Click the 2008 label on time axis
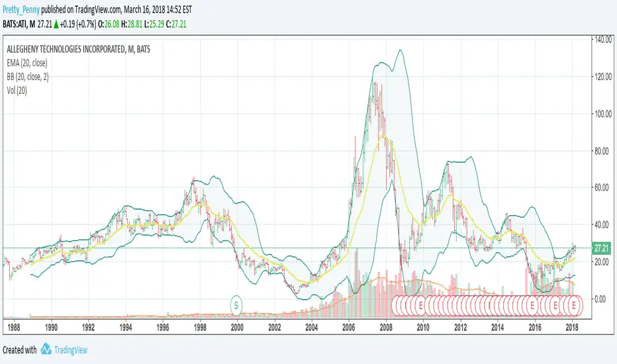Screen dimensions: 617x364 (x=386, y=328)
